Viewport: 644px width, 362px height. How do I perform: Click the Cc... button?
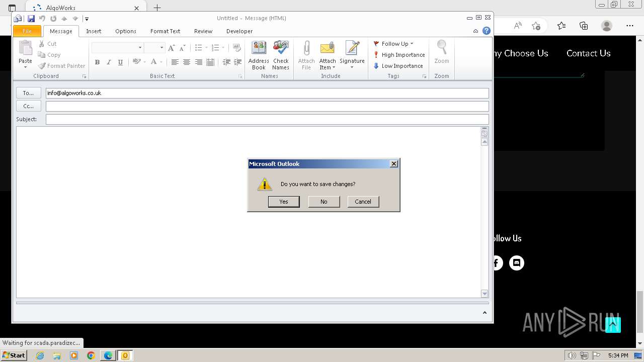29,106
